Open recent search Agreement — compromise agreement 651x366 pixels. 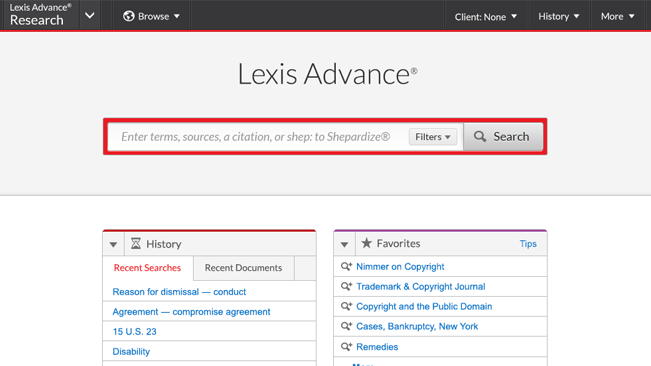[x=191, y=312]
